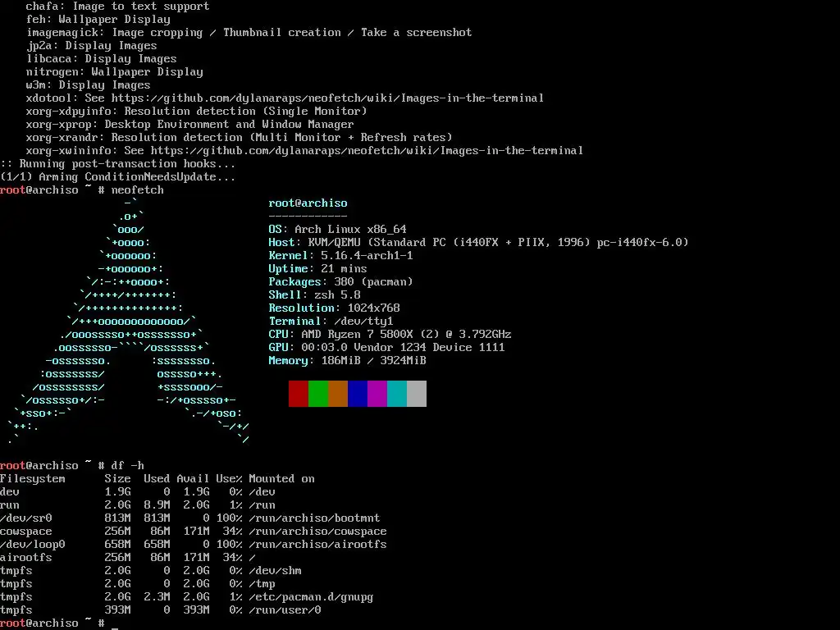Click the 'Filesystem' column header
840x630 pixels.
coord(33,478)
